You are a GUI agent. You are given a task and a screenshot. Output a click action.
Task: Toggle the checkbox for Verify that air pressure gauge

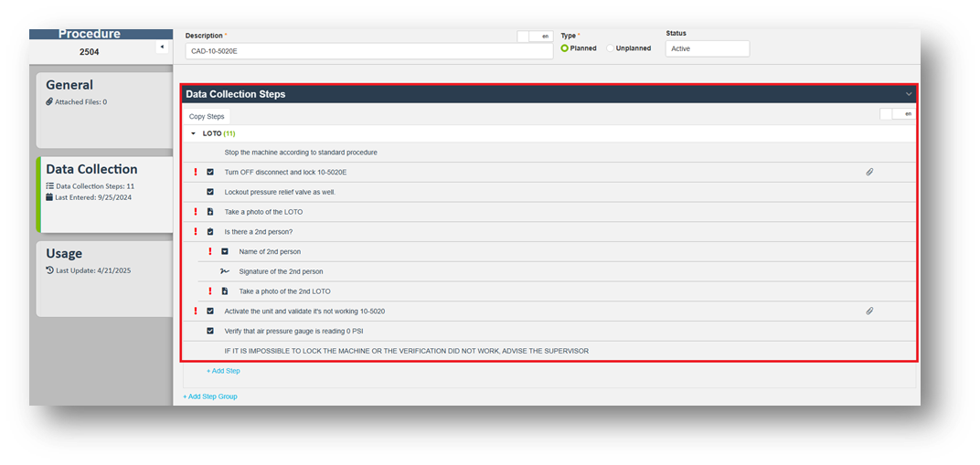click(210, 331)
